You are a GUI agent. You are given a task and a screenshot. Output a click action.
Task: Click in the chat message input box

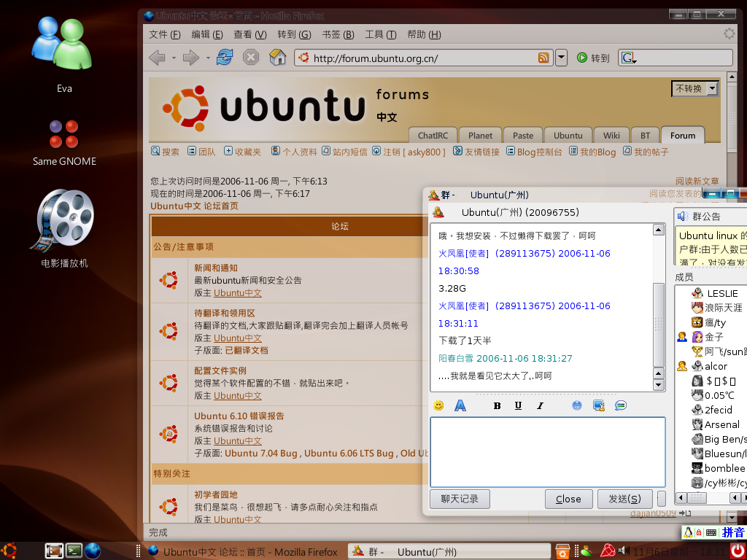click(x=548, y=452)
